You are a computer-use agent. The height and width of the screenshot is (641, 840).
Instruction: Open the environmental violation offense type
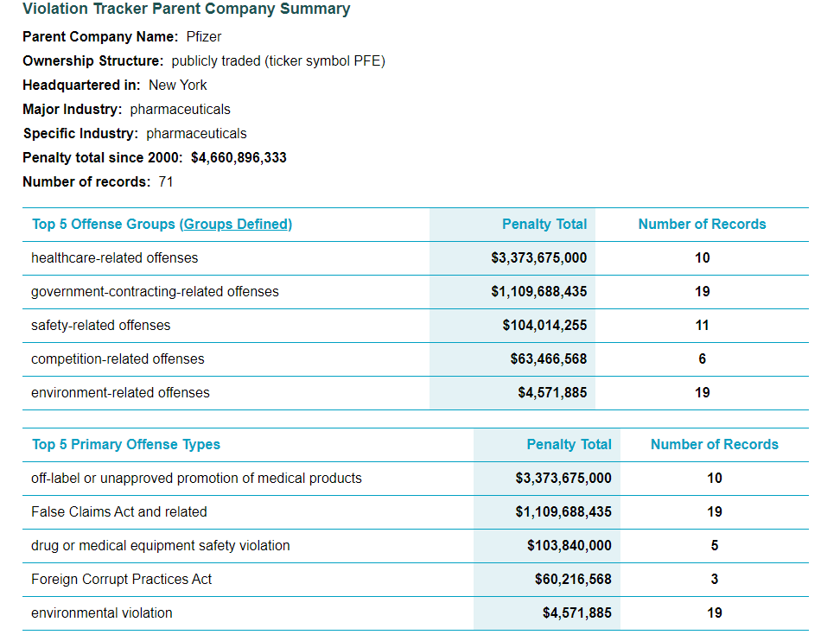(101, 613)
